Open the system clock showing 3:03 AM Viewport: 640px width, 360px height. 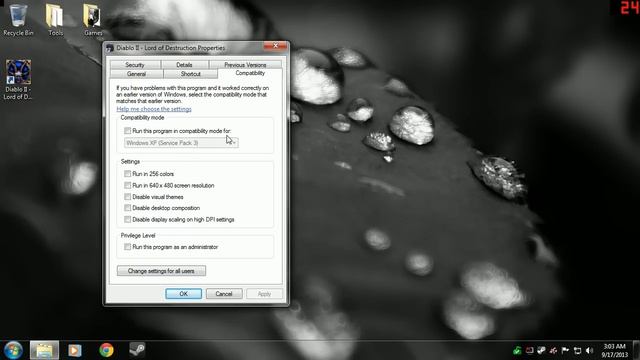coord(614,350)
